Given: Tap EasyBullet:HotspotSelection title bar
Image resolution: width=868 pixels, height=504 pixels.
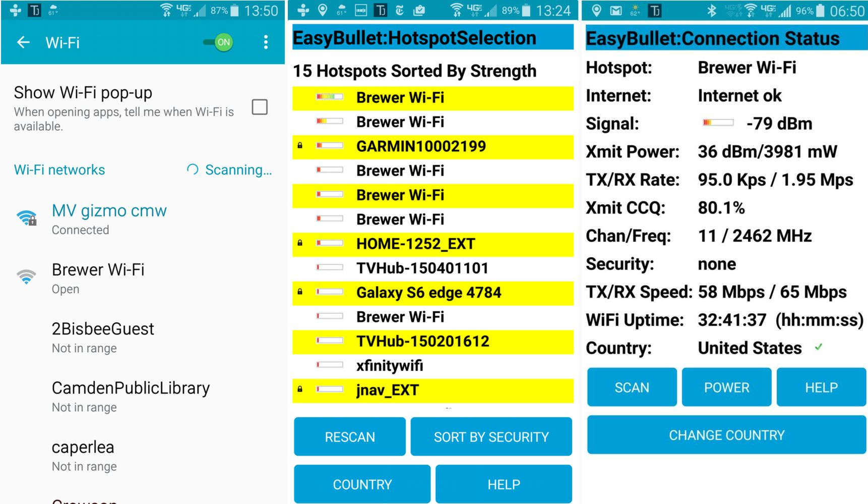Looking at the screenshot, I should coord(433,38).
